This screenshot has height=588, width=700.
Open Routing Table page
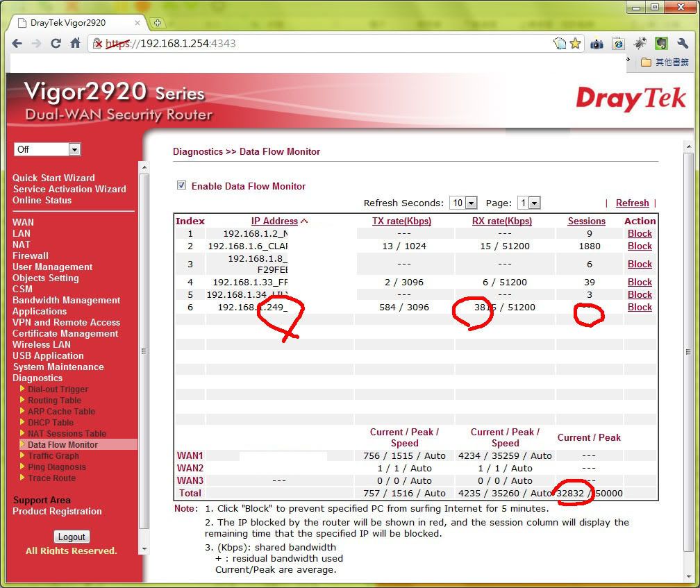[x=54, y=400]
